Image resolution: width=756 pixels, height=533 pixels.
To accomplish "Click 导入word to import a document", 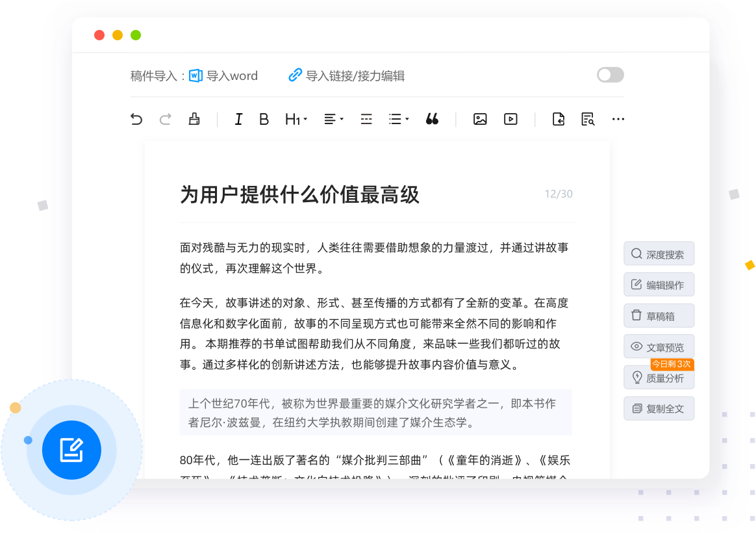I will coord(224,76).
